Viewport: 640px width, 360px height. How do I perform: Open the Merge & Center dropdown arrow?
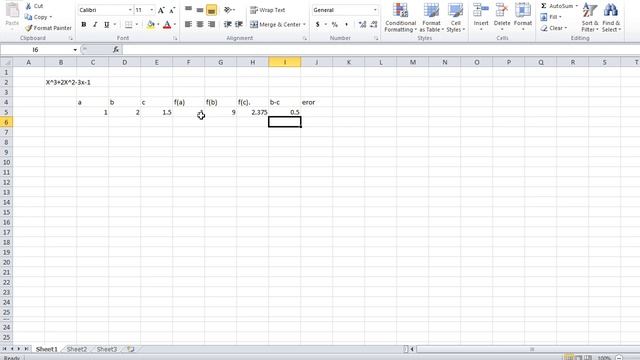(304, 24)
